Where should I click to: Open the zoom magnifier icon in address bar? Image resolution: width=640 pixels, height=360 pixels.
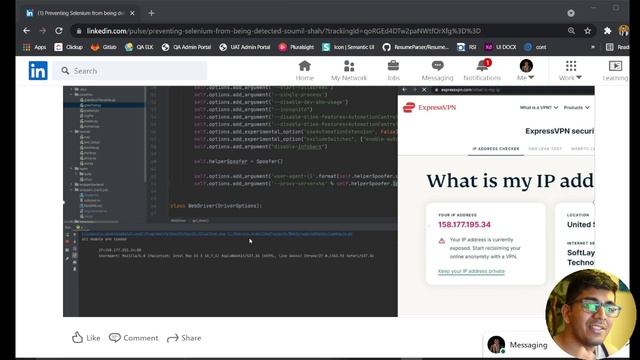point(571,31)
